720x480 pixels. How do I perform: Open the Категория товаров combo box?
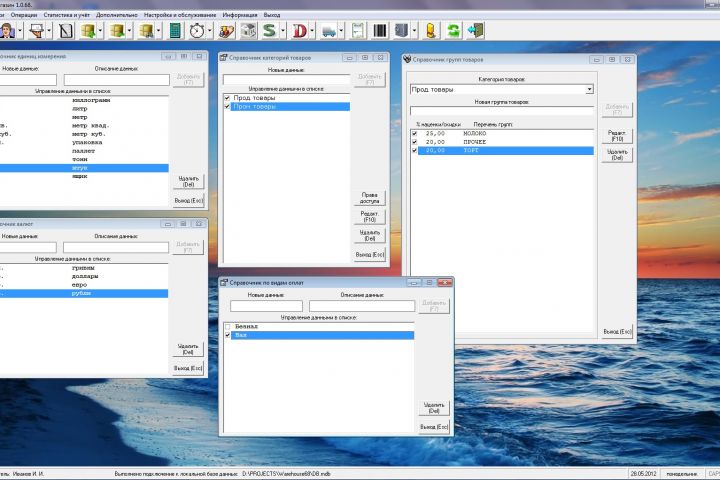coord(501,89)
